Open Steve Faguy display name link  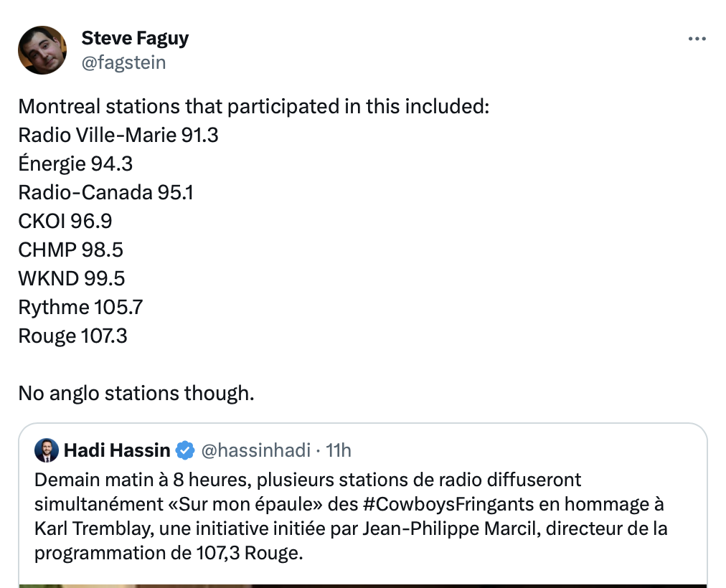coord(135,39)
